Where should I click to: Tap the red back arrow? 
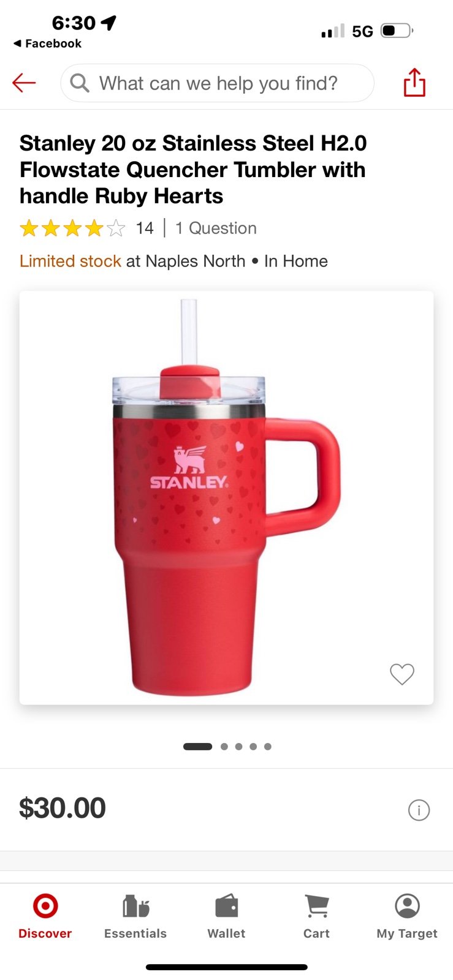[x=24, y=83]
